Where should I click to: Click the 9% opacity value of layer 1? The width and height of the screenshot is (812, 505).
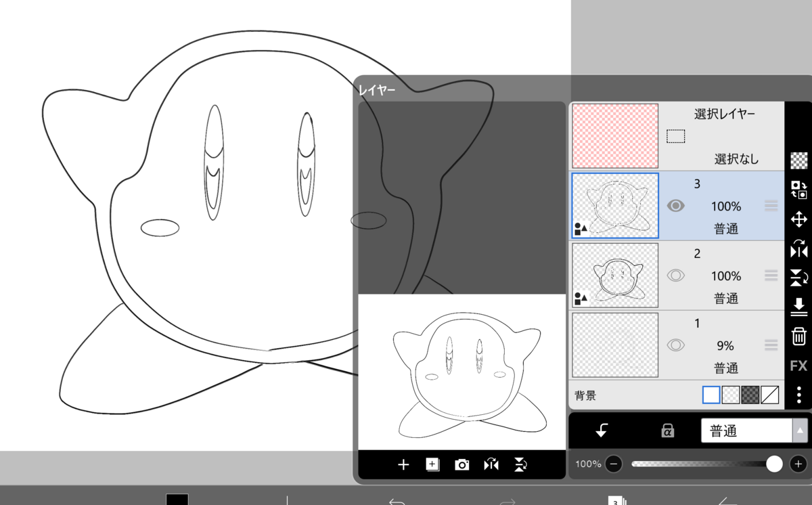tap(725, 346)
